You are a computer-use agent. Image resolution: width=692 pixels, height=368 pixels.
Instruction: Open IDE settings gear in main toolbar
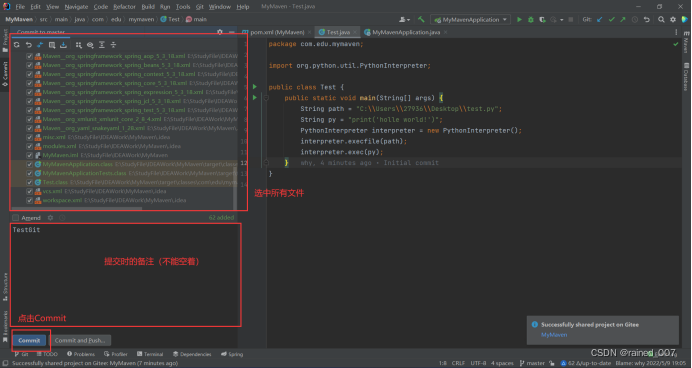pos(673,19)
